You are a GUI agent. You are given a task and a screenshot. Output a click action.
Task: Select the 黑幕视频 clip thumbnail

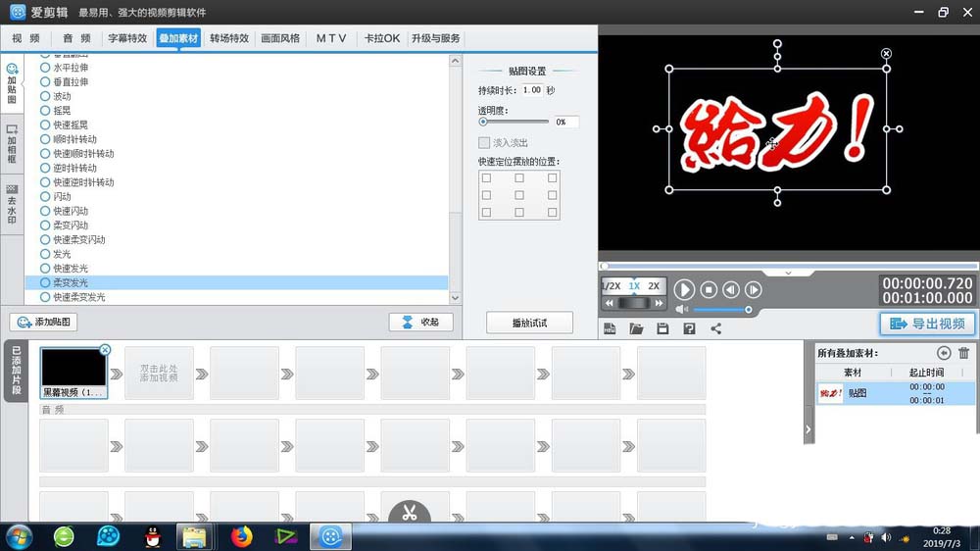[x=73, y=373]
